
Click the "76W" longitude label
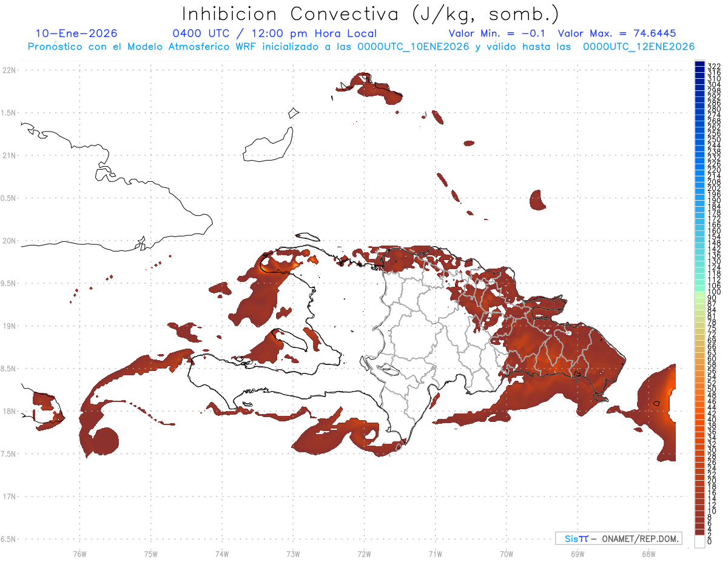click(79, 554)
